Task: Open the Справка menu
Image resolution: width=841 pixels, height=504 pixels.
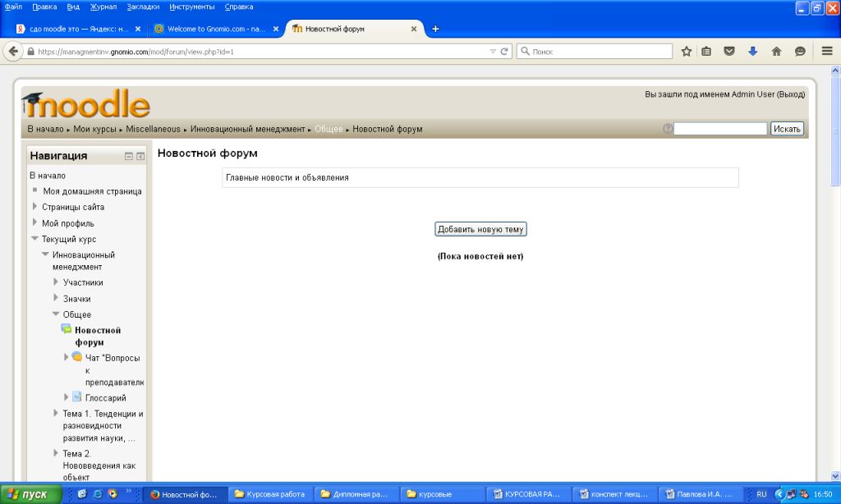Action: pyautogui.click(x=239, y=7)
